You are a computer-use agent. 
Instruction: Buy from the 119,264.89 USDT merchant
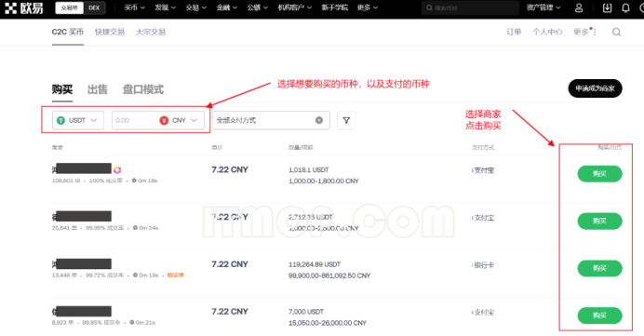(599, 268)
